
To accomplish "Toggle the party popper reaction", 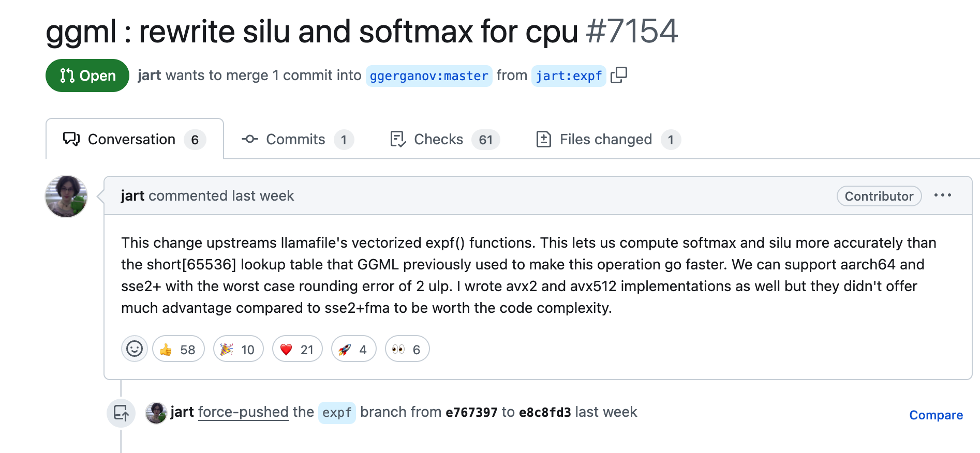I will coord(239,349).
